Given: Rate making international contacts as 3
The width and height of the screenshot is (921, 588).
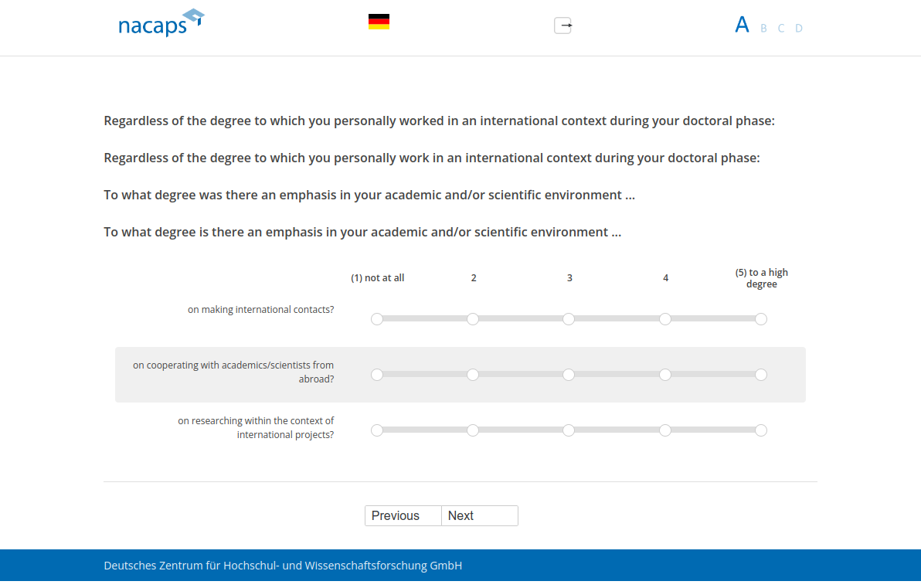Looking at the screenshot, I should click(x=569, y=319).
